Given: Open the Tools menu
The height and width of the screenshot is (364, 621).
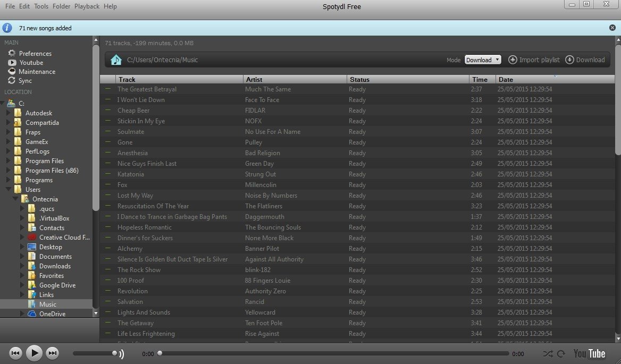Looking at the screenshot, I should coord(41,6).
